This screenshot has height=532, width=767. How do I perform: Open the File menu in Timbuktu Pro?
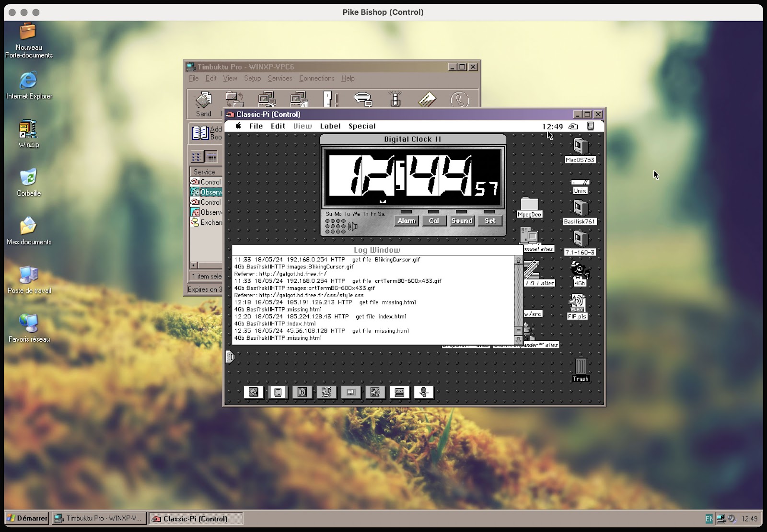[x=194, y=78]
